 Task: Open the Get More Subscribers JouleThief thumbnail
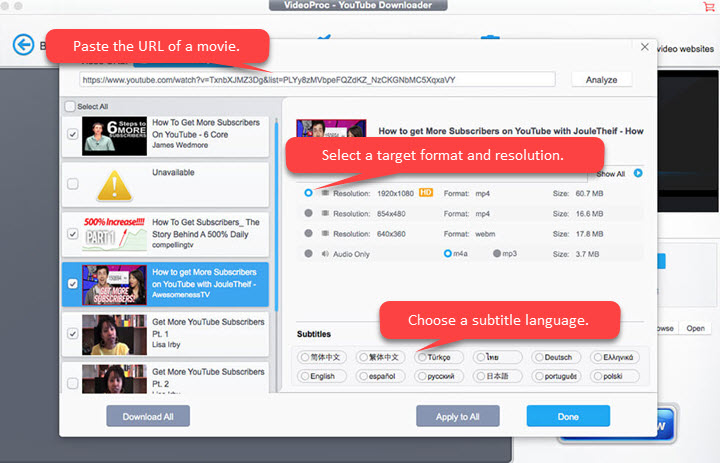[x=114, y=285]
